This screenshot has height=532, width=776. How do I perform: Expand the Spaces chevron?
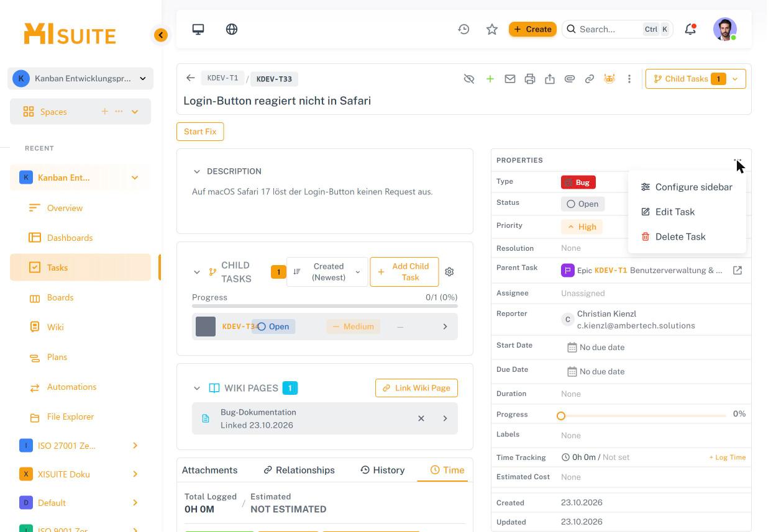pos(135,112)
